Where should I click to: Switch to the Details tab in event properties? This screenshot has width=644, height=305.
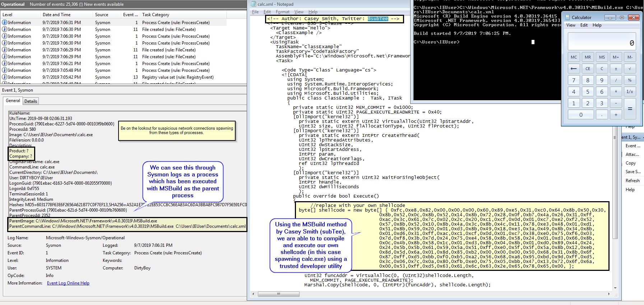click(31, 101)
